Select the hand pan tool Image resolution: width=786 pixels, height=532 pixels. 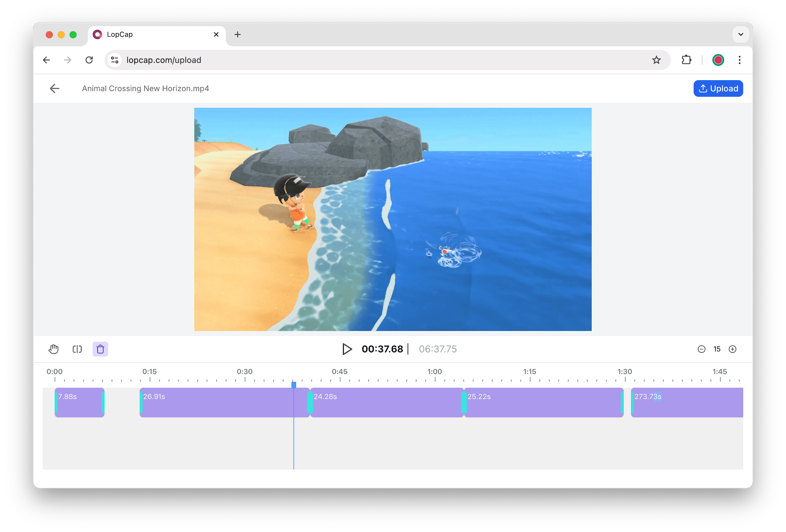click(54, 349)
